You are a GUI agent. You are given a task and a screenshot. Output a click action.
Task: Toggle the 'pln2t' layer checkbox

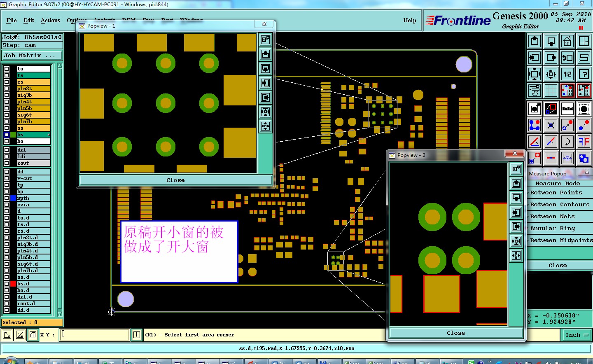7,89
